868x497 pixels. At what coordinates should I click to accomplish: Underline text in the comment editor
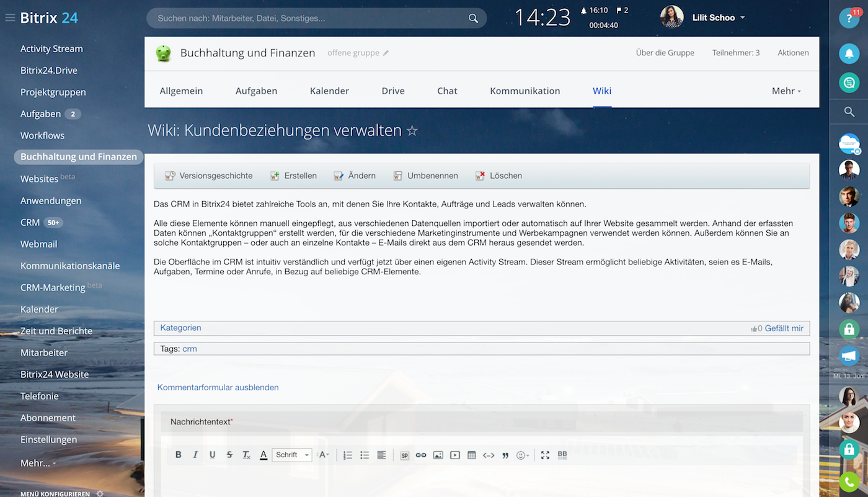[x=212, y=455]
